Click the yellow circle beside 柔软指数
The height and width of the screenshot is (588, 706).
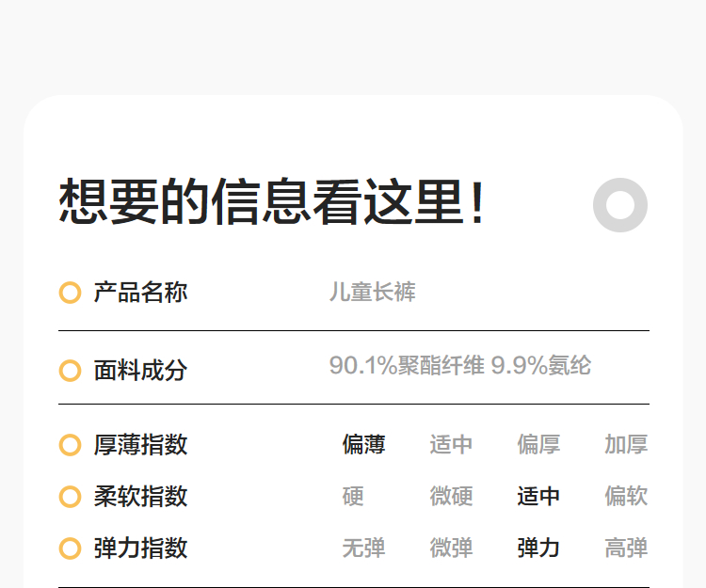coord(70,496)
